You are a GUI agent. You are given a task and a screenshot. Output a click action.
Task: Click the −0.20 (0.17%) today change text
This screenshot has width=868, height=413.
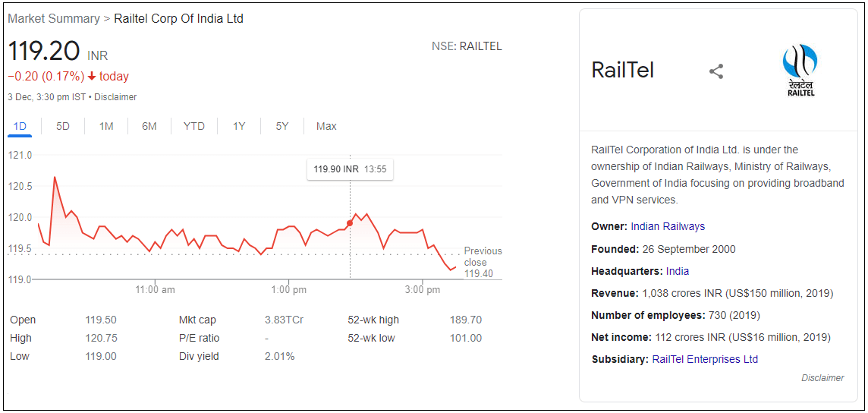[68, 77]
